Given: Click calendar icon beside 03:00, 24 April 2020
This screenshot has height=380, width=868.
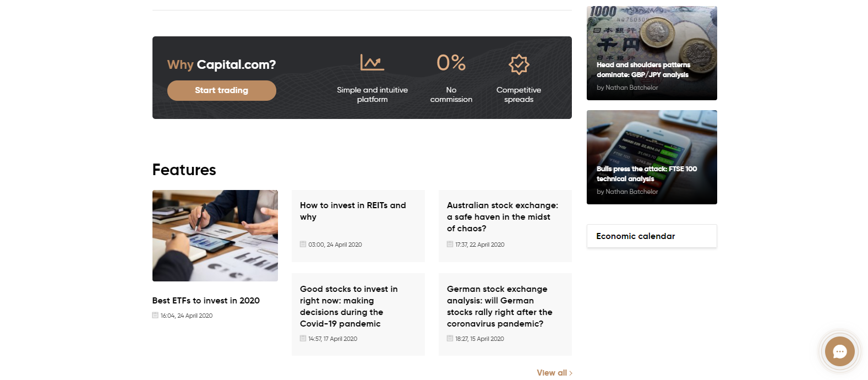Looking at the screenshot, I should click(x=303, y=244).
